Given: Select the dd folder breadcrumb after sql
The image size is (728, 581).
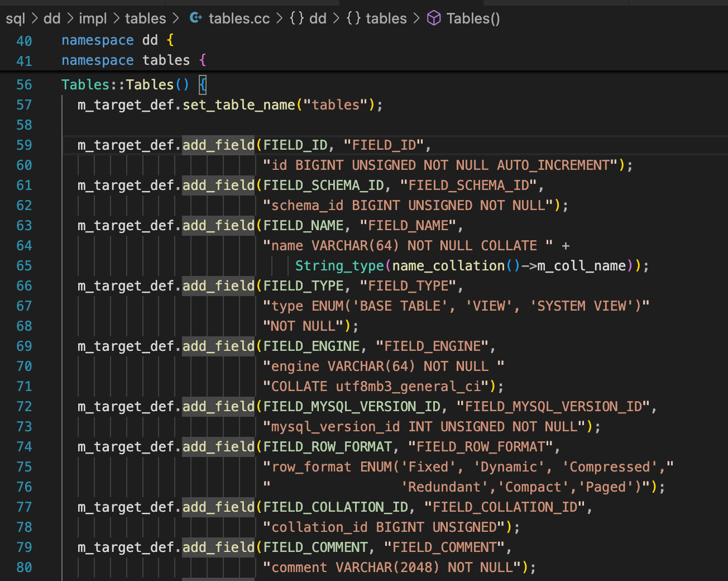Looking at the screenshot, I should tap(52, 18).
